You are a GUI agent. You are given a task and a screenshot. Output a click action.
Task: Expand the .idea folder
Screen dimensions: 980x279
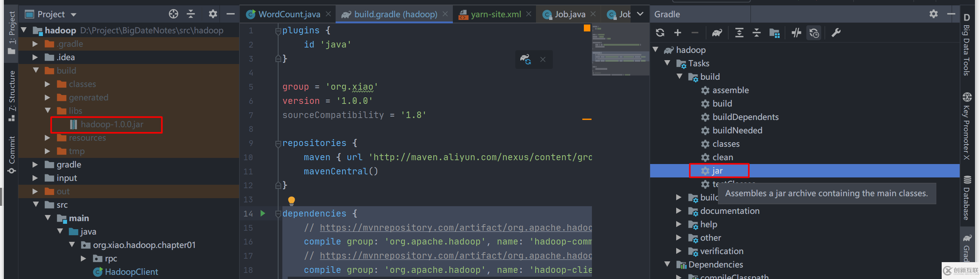coord(35,57)
